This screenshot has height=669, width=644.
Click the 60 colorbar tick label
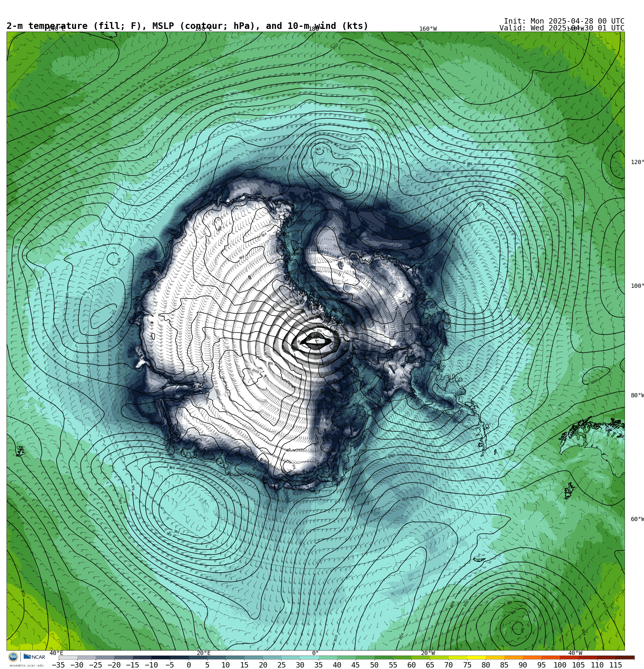[411, 665]
